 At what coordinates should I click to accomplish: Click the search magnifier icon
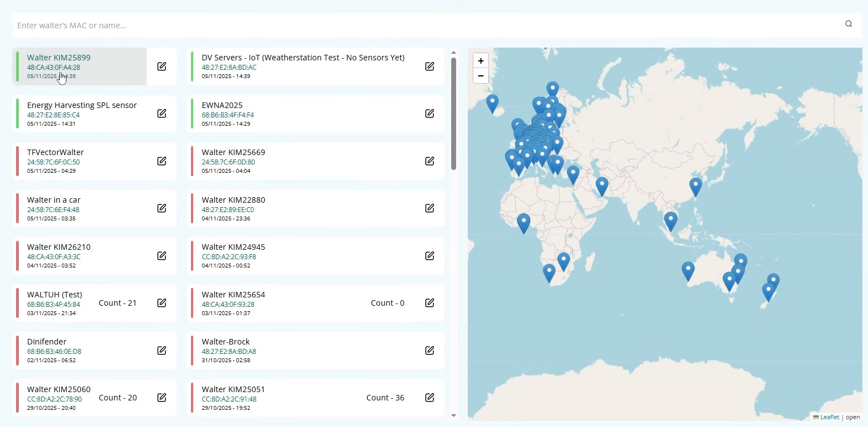848,24
